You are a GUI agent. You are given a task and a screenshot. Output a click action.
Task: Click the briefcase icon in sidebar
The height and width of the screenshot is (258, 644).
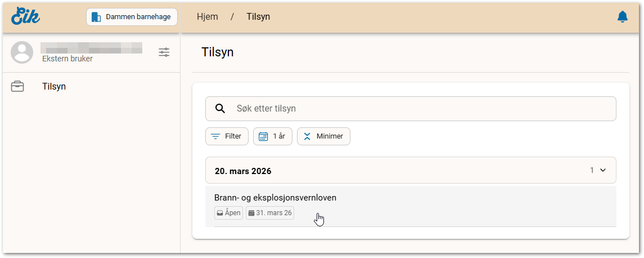point(17,87)
